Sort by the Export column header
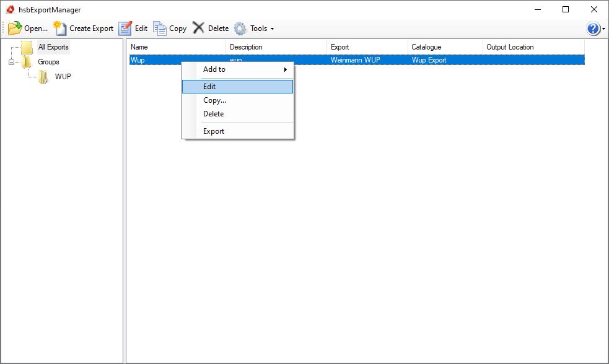The height and width of the screenshot is (364, 609). click(367, 47)
